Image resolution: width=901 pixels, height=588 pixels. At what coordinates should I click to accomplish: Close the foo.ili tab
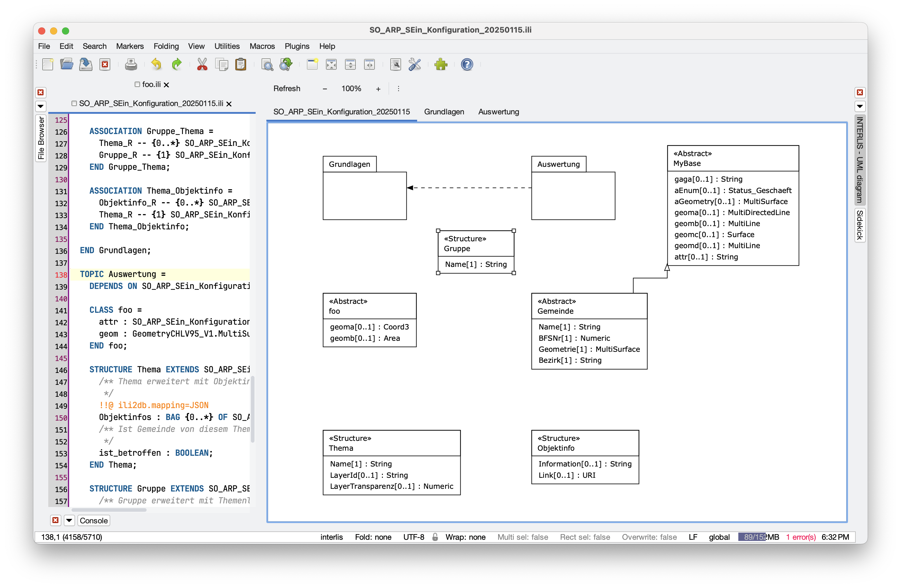click(x=166, y=85)
